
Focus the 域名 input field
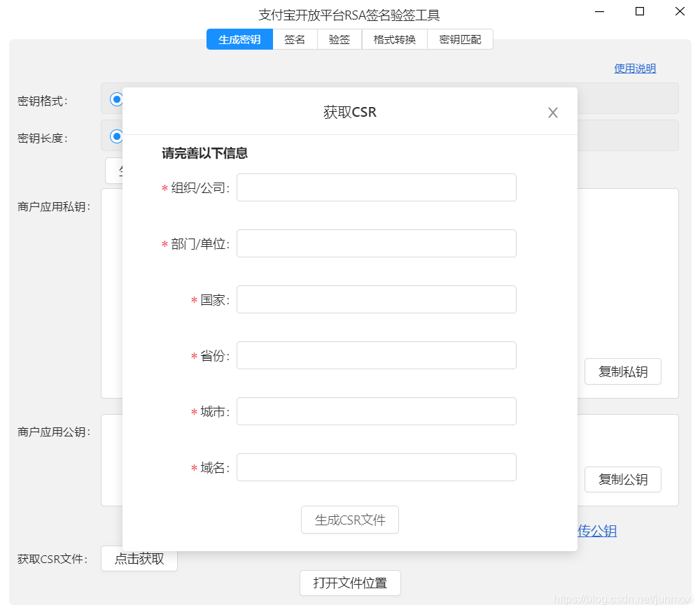[376, 467]
